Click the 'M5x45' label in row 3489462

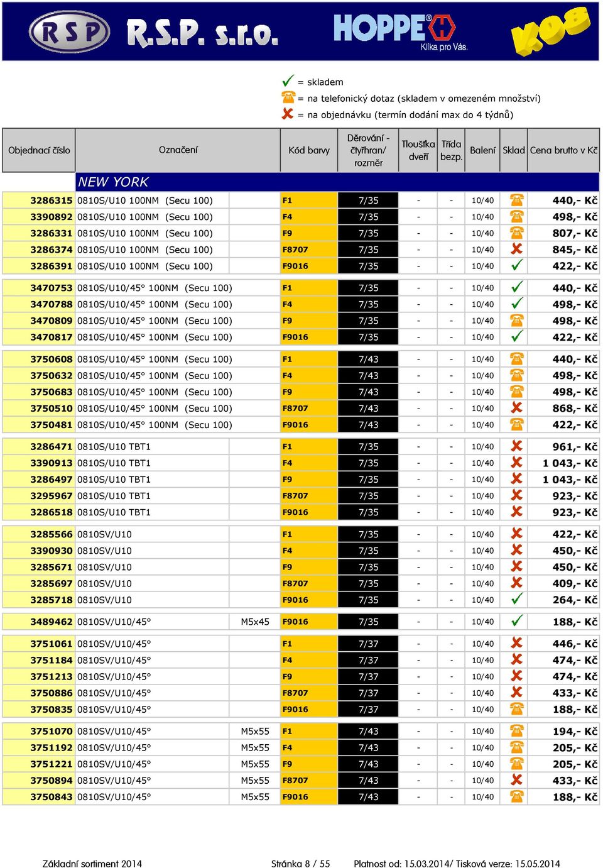point(255,622)
